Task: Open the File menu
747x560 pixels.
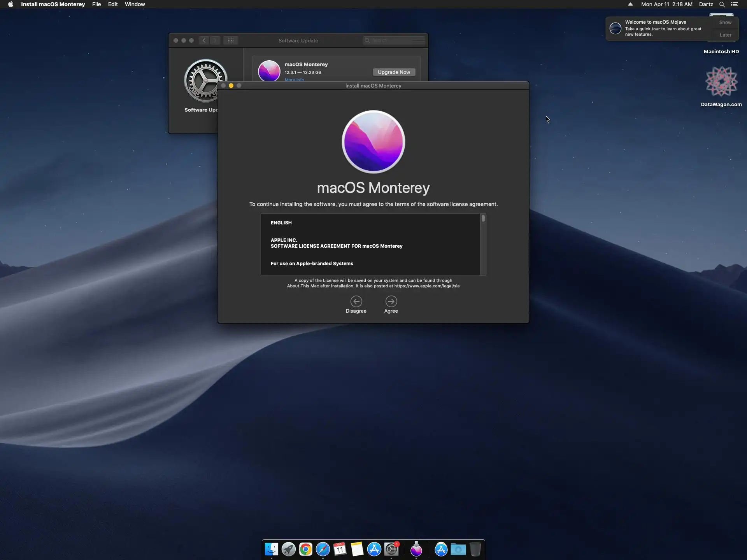Action: coord(96,4)
